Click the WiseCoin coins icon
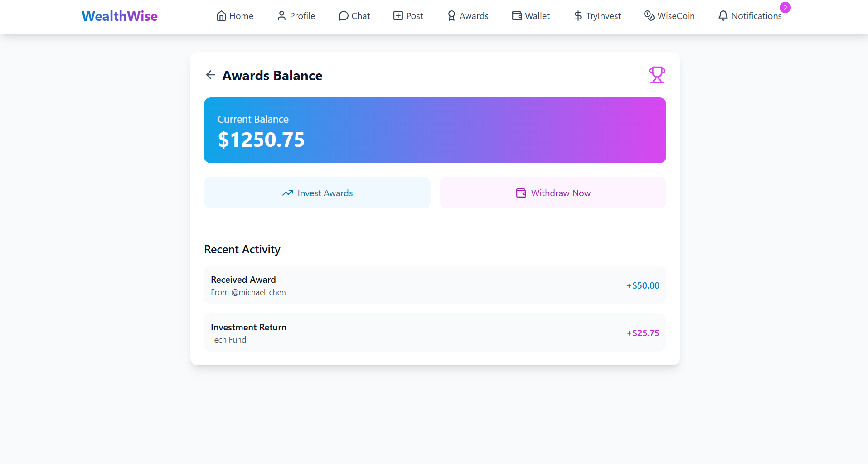 [x=649, y=16]
